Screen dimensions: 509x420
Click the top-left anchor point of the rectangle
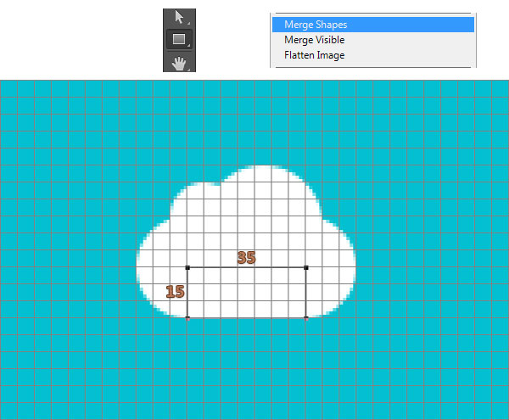[187, 267]
